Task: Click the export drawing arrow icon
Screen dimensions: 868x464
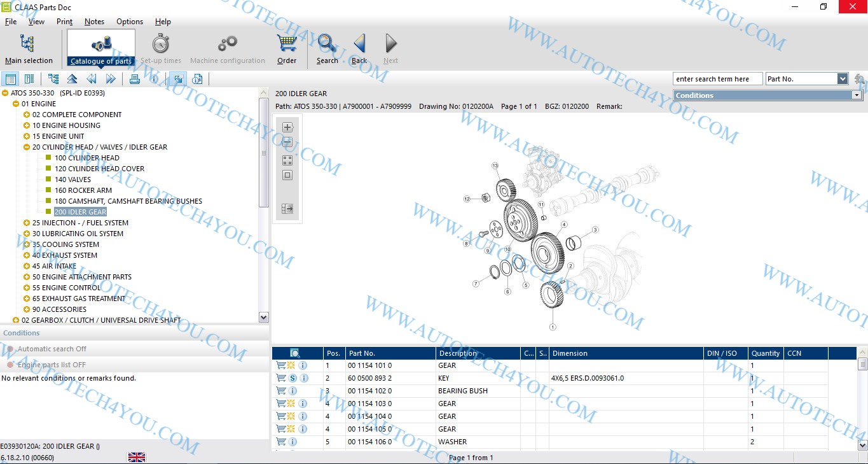Action: tap(287, 208)
